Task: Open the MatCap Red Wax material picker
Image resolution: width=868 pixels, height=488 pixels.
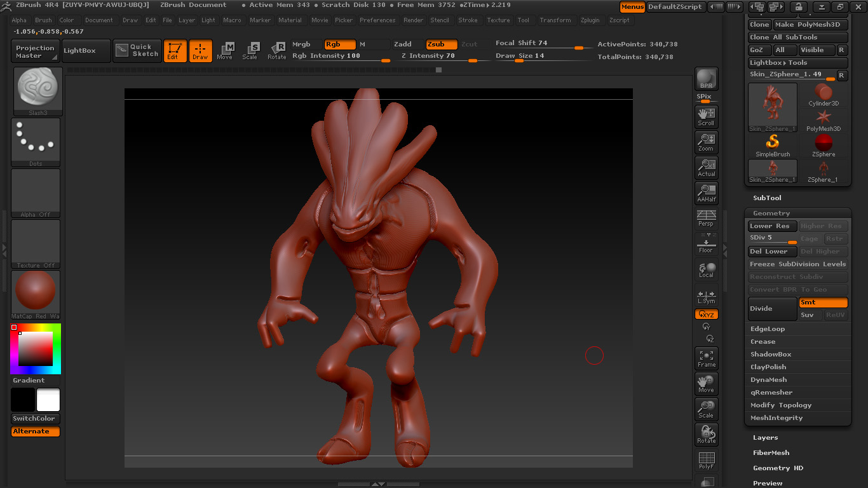Action: 36,295
